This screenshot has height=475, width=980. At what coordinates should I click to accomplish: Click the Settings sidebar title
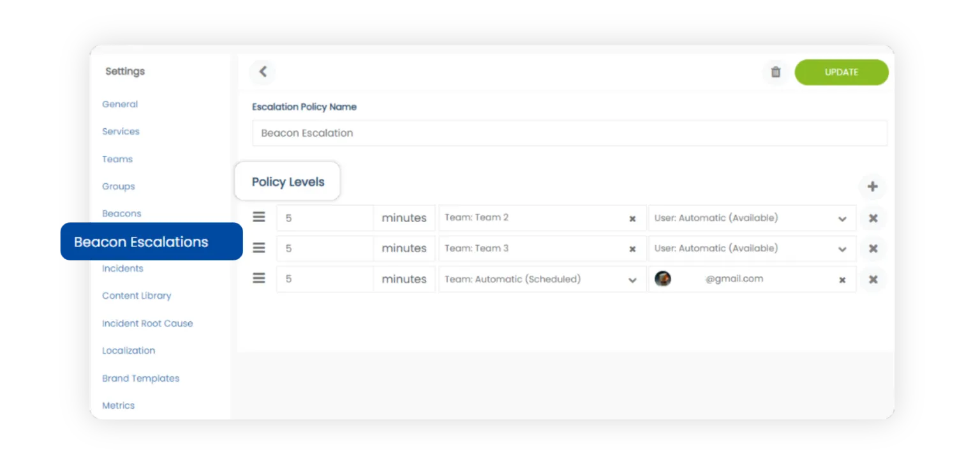pyautogui.click(x=125, y=72)
